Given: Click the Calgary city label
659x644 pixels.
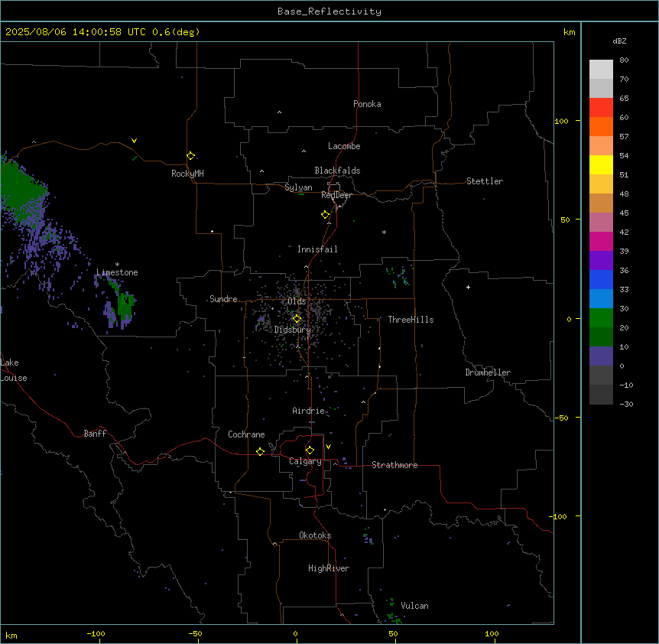Looking at the screenshot, I should 305,461.
